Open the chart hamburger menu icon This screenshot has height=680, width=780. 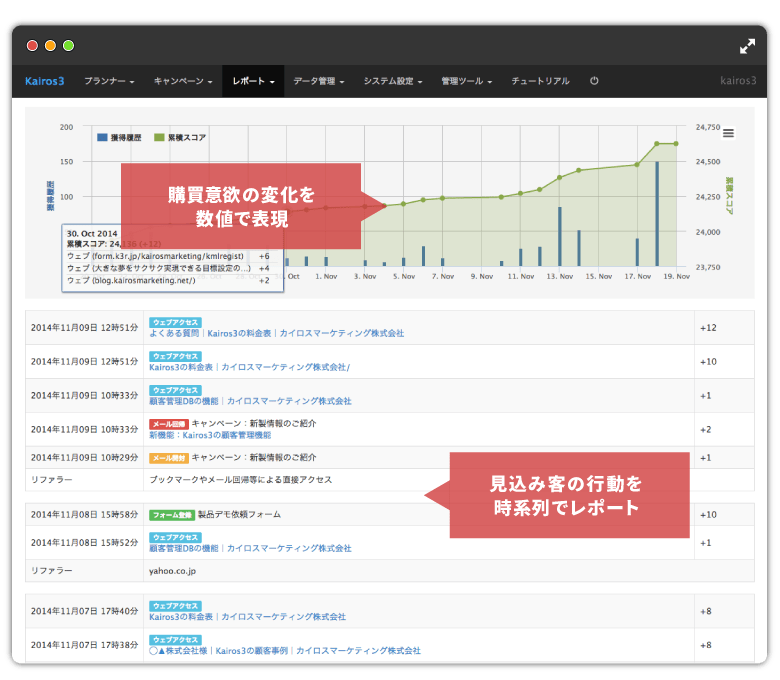728,133
